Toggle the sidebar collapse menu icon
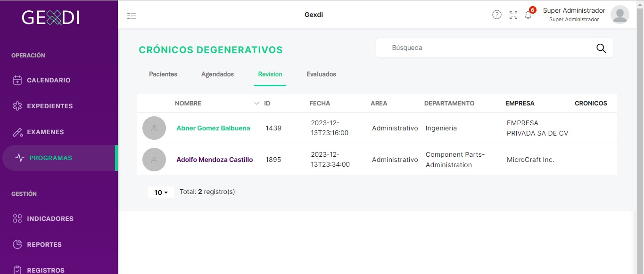The image size is (644, 274). pos(132,16)
